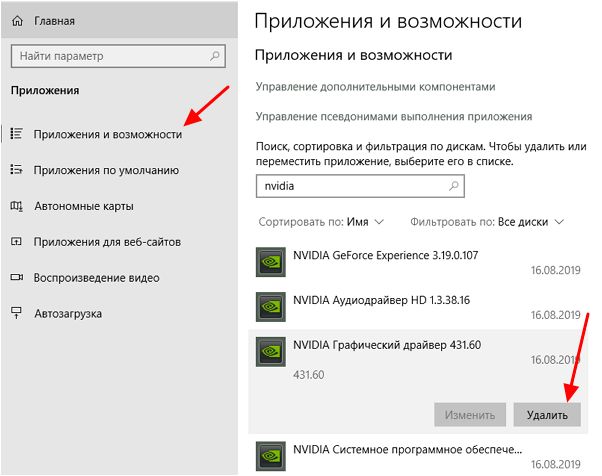
Task: Open the Сортировать по: Имя dropdown
Action: click(321, 222)
